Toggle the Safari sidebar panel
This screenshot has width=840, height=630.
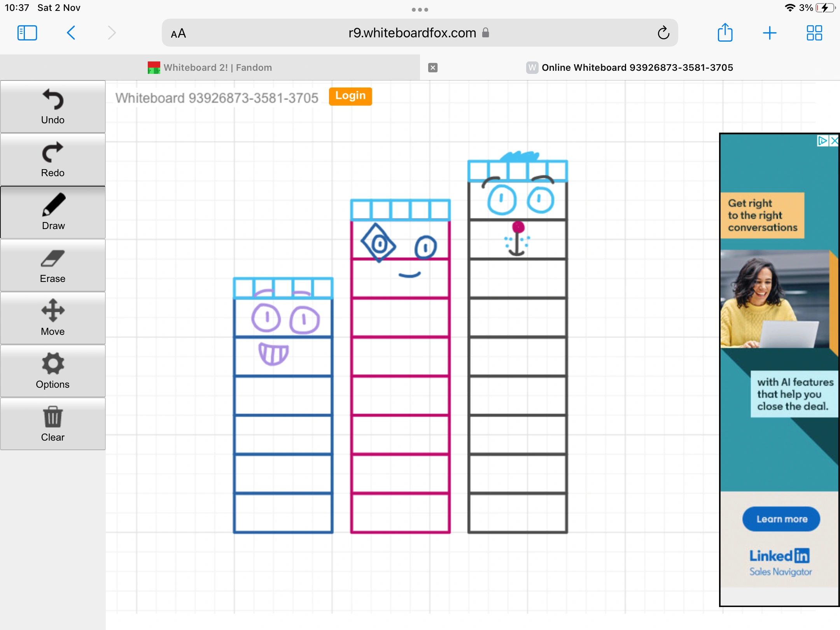27,33
